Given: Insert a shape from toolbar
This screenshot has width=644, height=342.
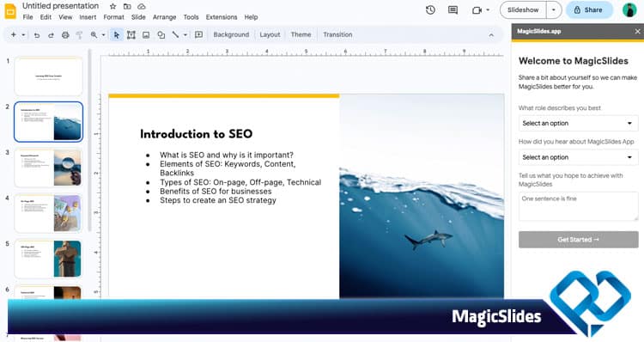Looking at the screenshot, I should [x=161, y=35].
